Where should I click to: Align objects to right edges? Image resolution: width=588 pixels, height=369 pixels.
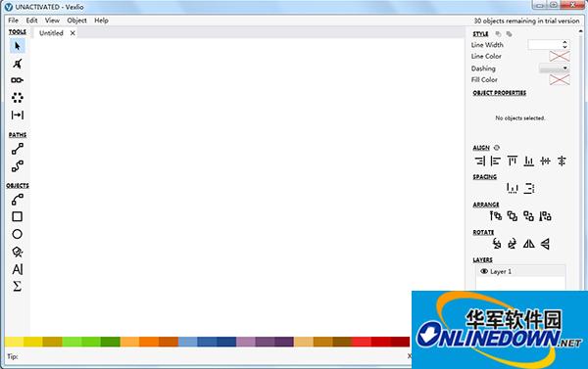click(x=479, y=161)
